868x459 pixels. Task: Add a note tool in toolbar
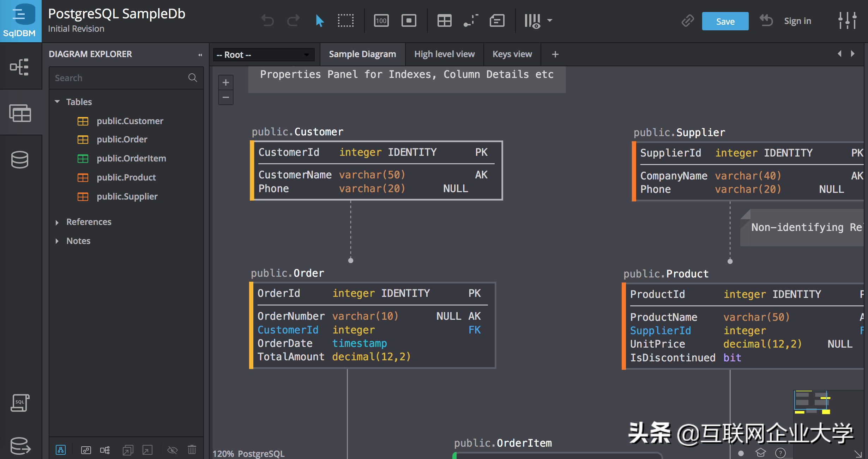(497, 21)
